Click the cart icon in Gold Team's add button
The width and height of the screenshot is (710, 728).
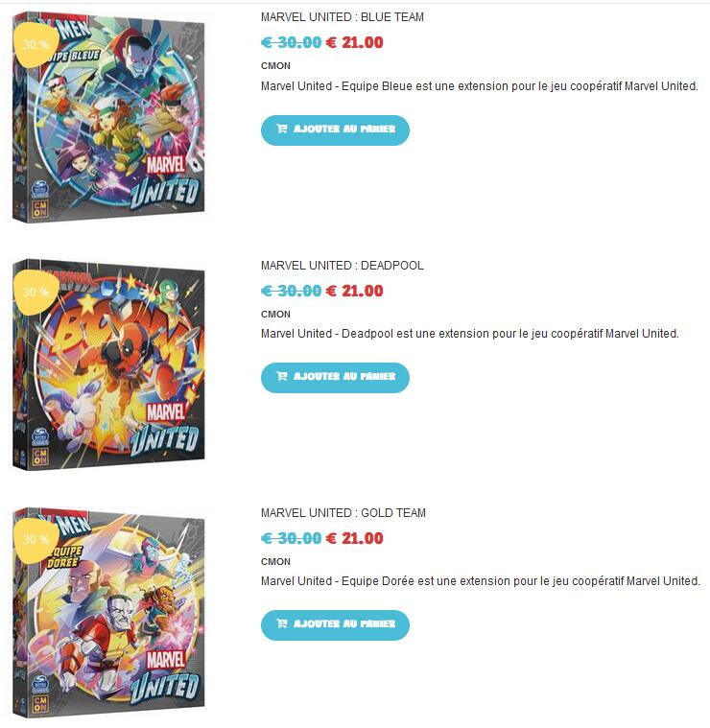pos(282,623)
